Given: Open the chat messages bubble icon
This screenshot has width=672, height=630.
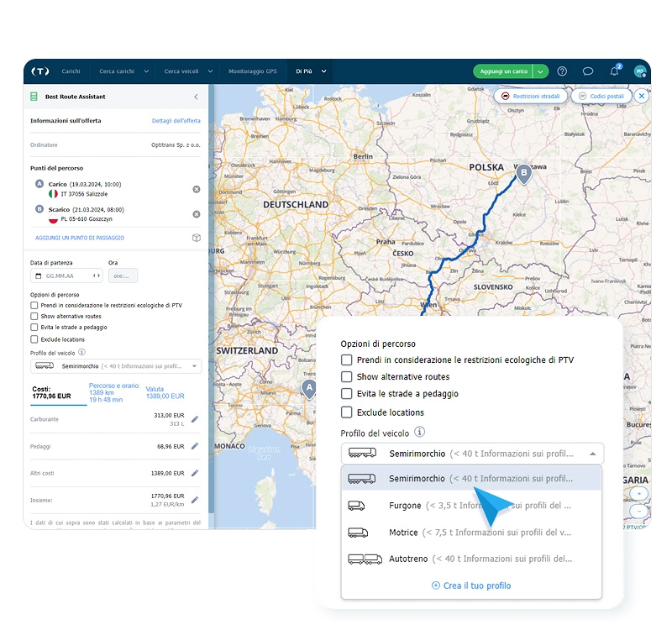Looking at the screenshot, I should 588,71.
